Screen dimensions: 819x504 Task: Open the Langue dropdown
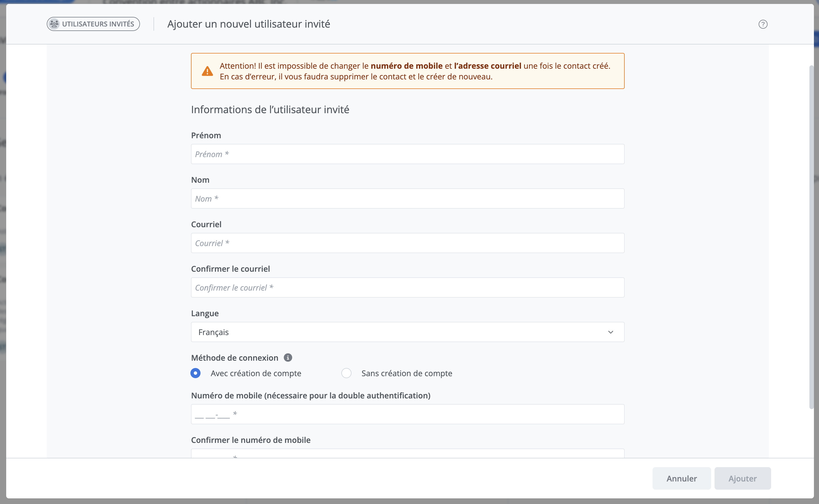click(x=407, y=332)
